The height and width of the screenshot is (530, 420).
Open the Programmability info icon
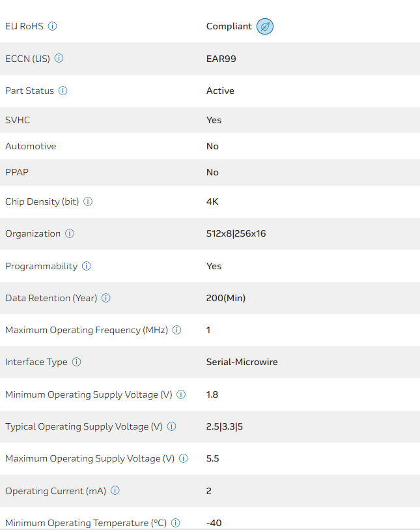pos(87,266)
